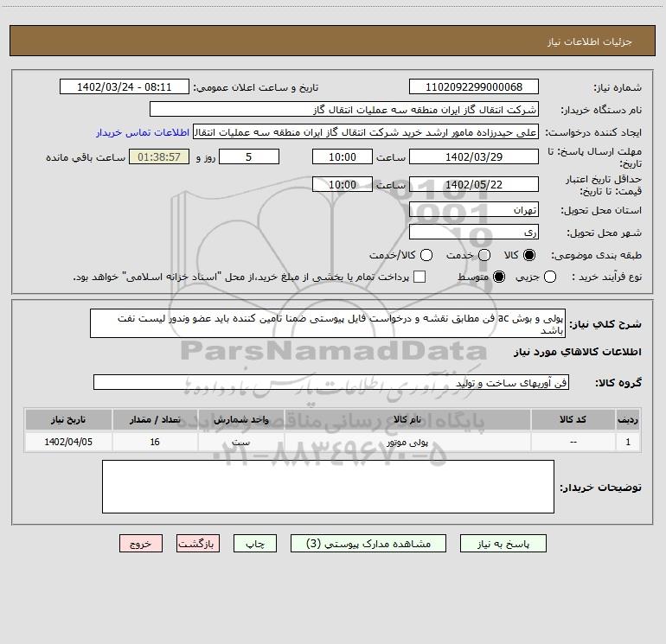
Task: Click the remaining time 01:38:57 field
Action: [x=159, y=156]
